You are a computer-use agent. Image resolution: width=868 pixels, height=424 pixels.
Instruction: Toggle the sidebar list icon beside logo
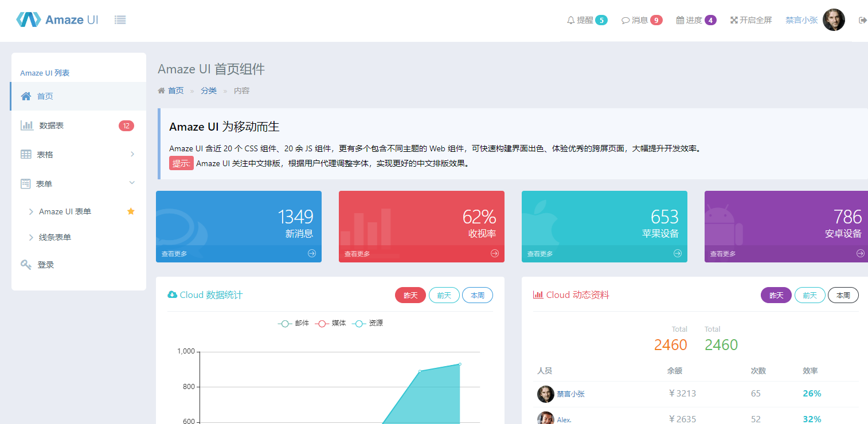pyautogui.click(x=120, y=20)
